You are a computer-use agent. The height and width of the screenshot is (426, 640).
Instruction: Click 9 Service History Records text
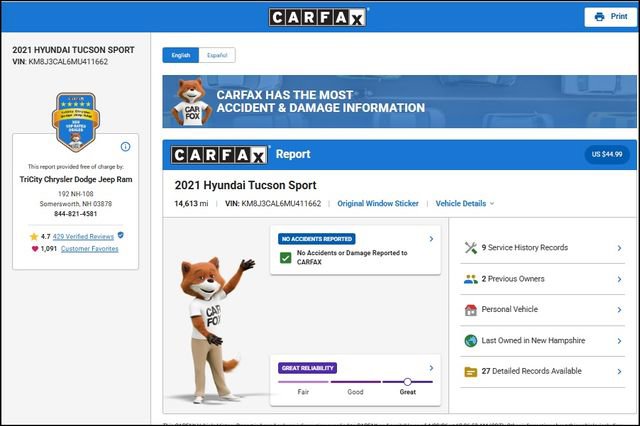click(x=524, y=248)
